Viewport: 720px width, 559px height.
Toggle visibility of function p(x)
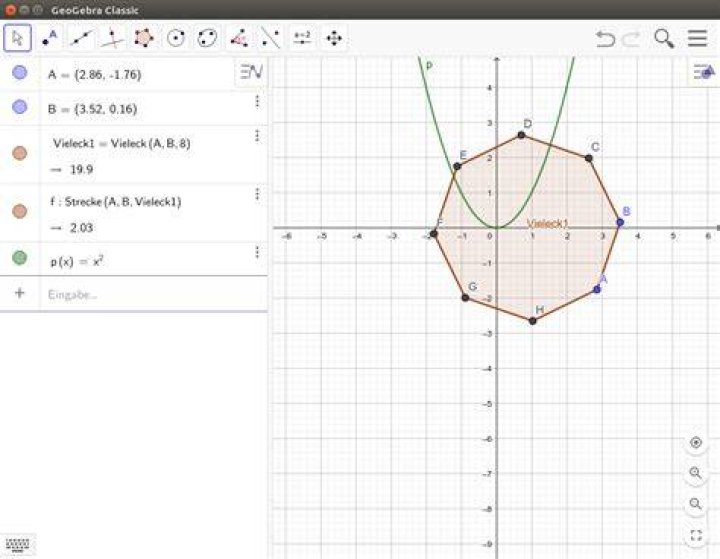click(19, 258)
